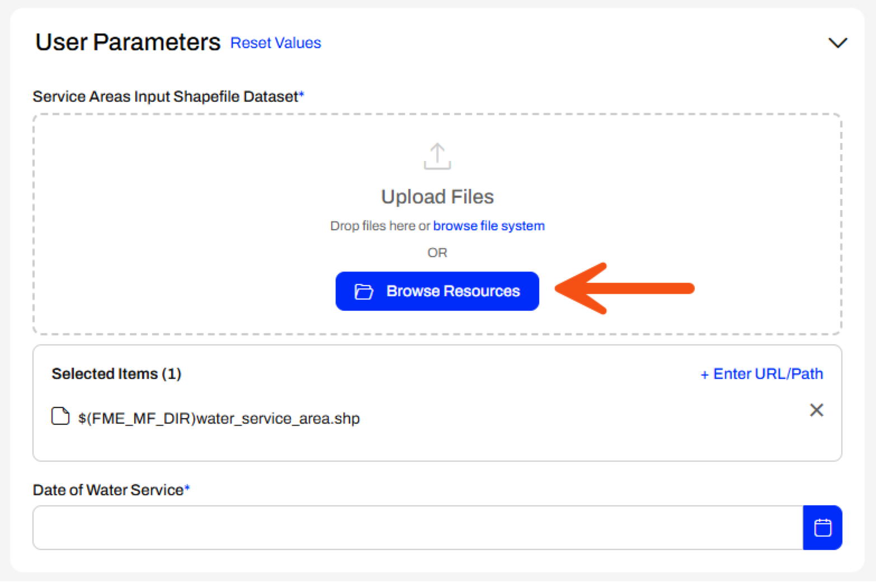876x588 pixels.
Task: Click the Browse Resources button label
Action: pos(453,291)
